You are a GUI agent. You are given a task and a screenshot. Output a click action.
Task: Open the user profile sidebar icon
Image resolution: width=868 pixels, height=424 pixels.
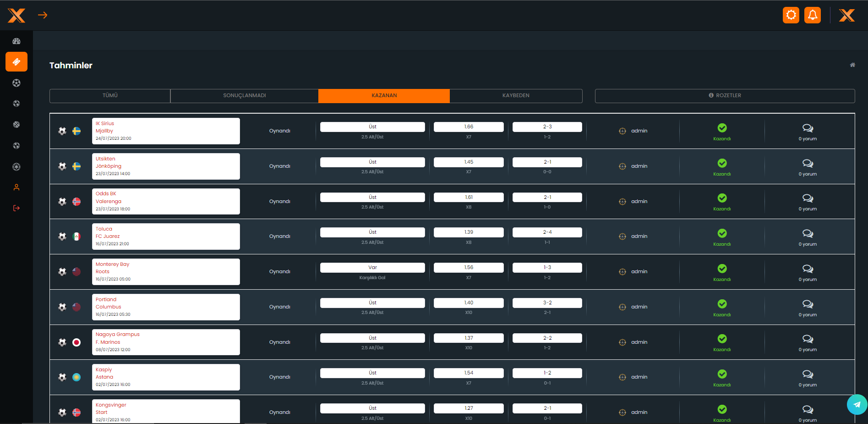(16, 187)
